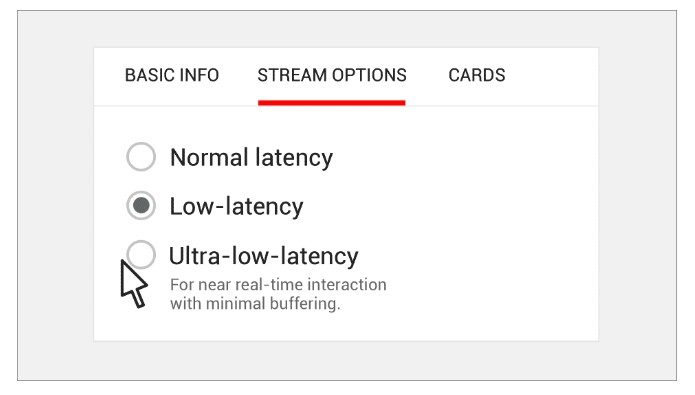Click the word 'OPTIONS' in tab bar
Image resolution: width=695 pixels, height=395 pixels.
point(369,75)
